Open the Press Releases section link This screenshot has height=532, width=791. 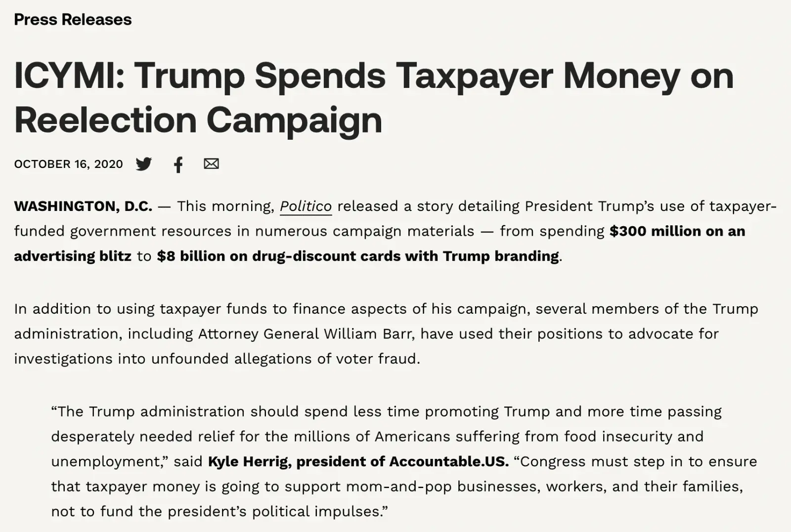coord(73,19)
